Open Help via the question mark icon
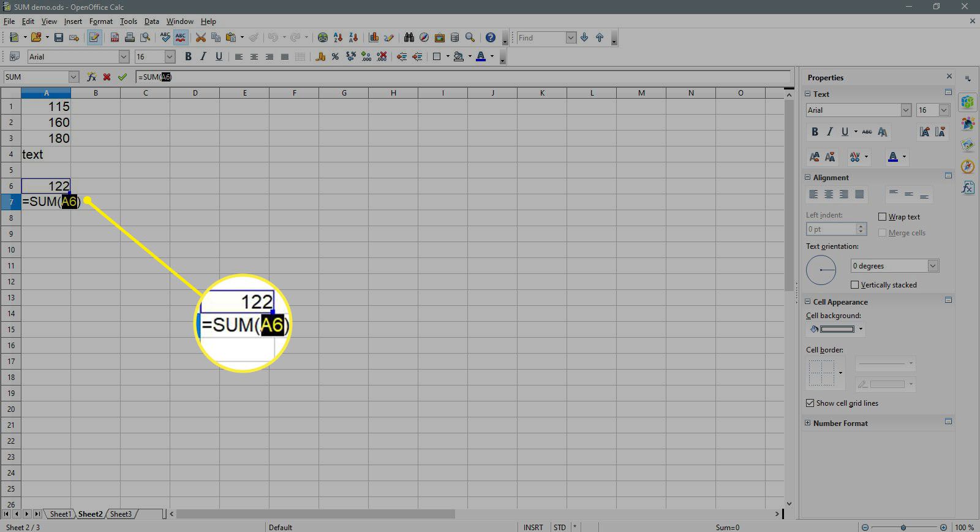980x532 pixels. click(490, 38)
